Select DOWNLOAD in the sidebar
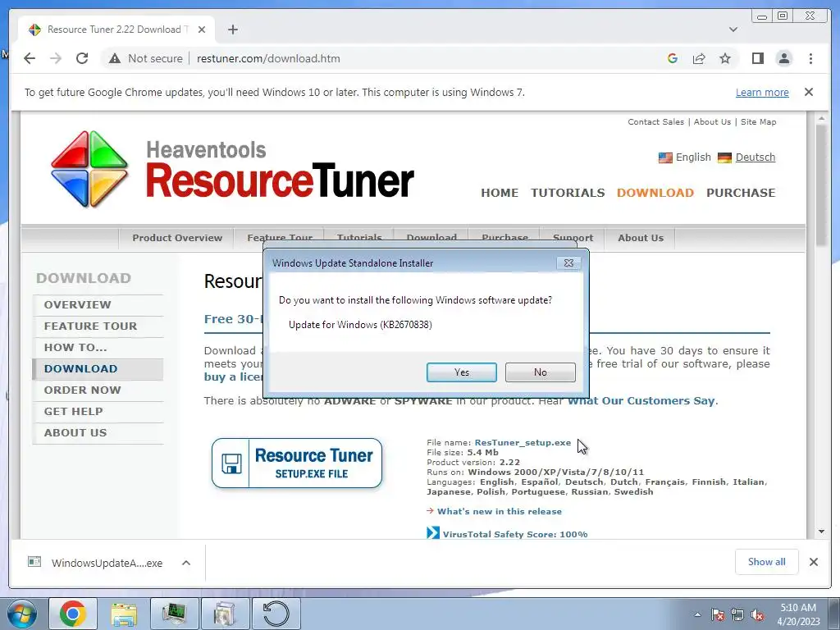Screen dimensions: 840x630 pos(98,369)
